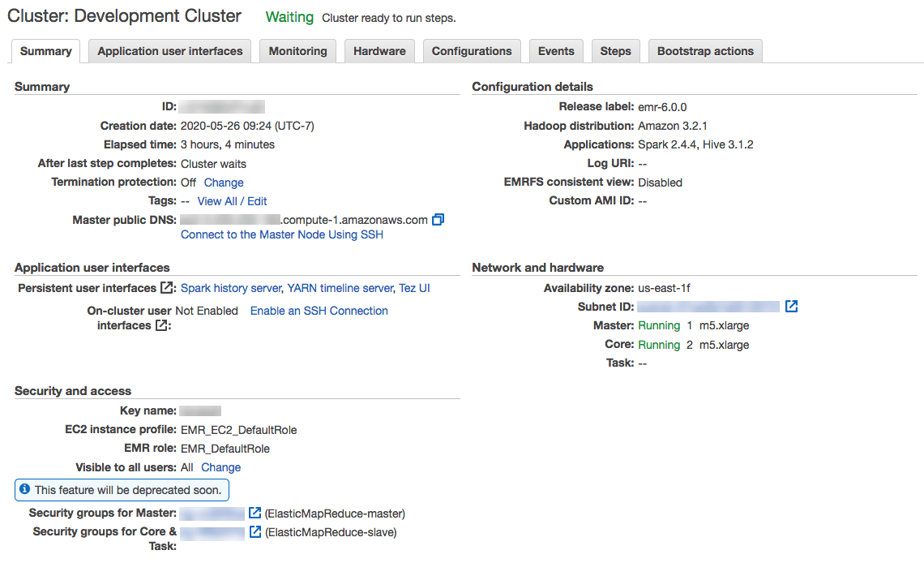The height and width of the screenshot is (563, 924).
Task: Change the Visible to all users setting
Action: (x=220, y=467)
